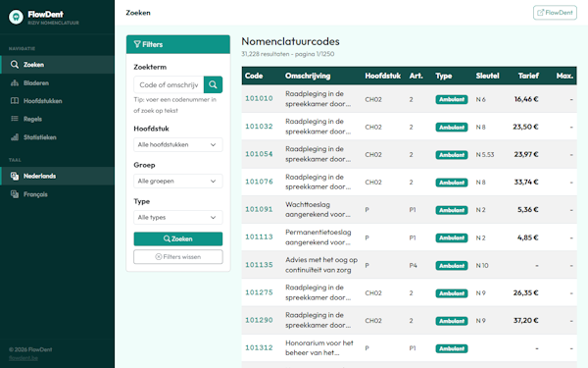Open the Hoofdstuk dropdown
The height and width of the screenshot is (368, 588).
click(x=178, y=144)
